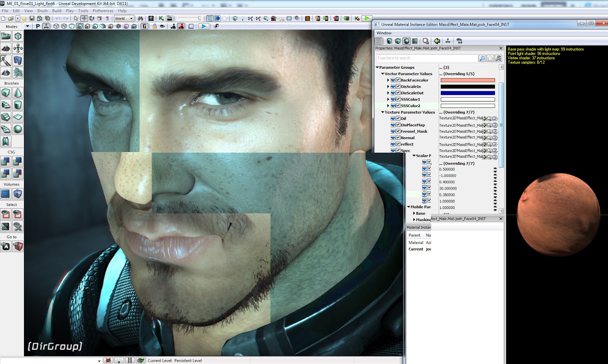
Task: Close the Properties panel with X
Action: (x=500, y=48)
